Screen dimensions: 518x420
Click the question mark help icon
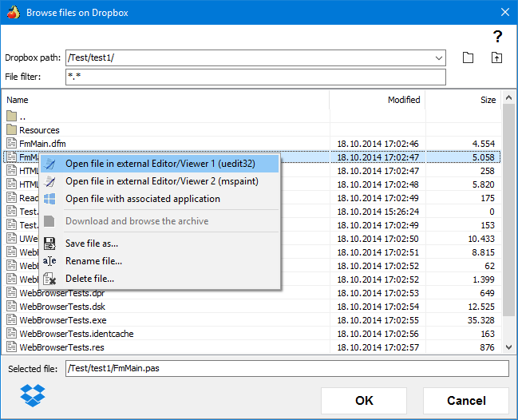pos(497,36)
